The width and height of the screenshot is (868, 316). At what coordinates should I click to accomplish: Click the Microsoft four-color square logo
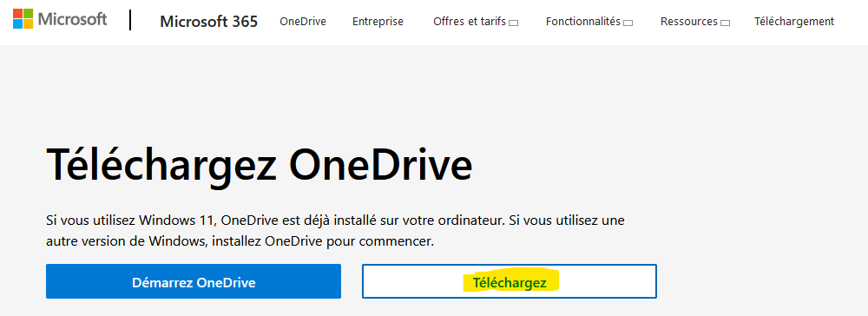pyautogui.click(x=23, y=19)
